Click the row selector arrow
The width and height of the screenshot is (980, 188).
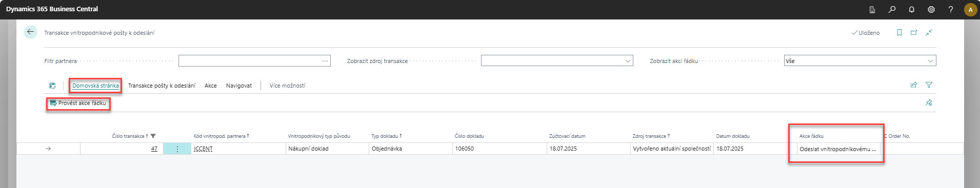tap(48, 149)
